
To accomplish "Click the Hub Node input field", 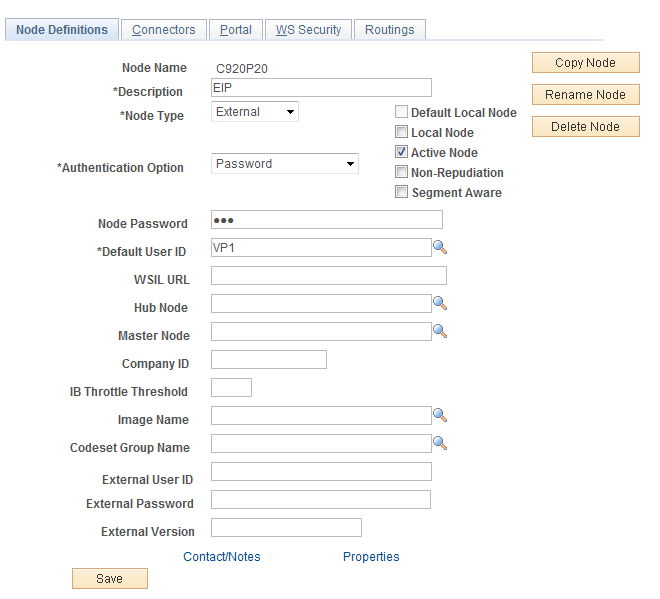I will pos(321,303).
